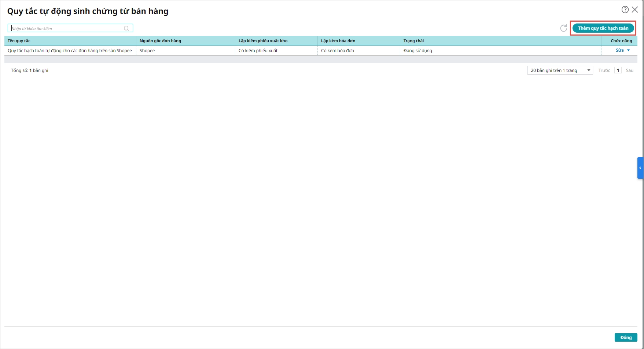This screenshot has width=644, height=349.
Task: Click Chức năng column header
Action: (619, 41)
